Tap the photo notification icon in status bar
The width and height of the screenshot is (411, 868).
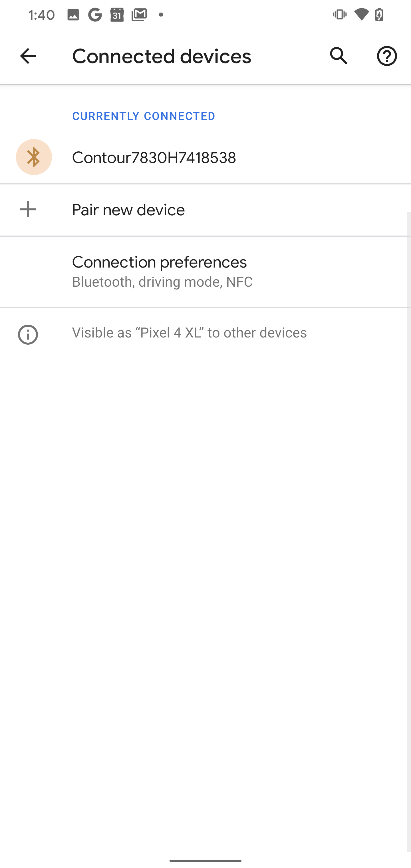[73, 15]
